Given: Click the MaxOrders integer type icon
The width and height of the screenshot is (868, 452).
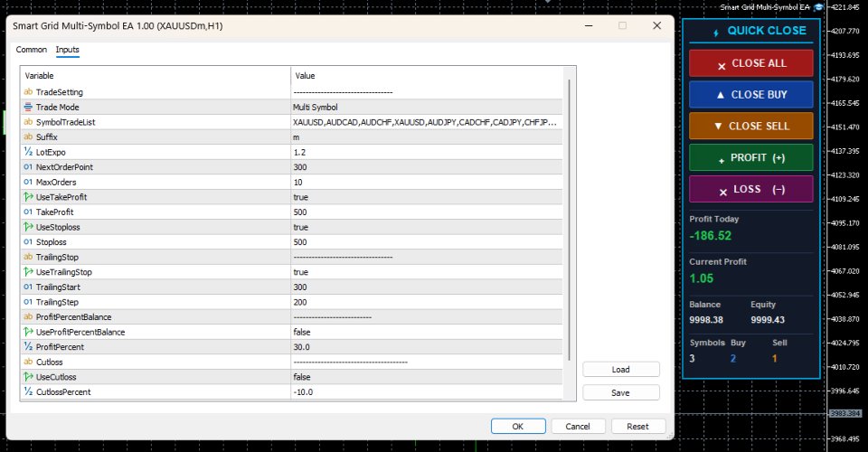Looking at the screenshot, I should coord(28,182).
